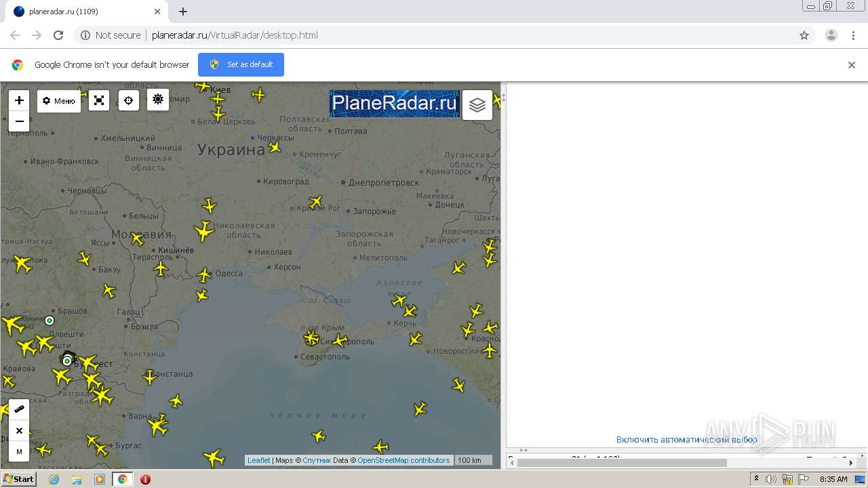
Task: Open the taskbar clock 8:35 AM
Action: point(833,479)
